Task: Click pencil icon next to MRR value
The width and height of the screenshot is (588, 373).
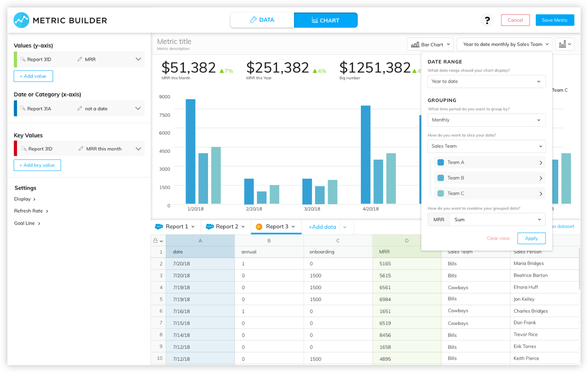Action: click(80, 59)
